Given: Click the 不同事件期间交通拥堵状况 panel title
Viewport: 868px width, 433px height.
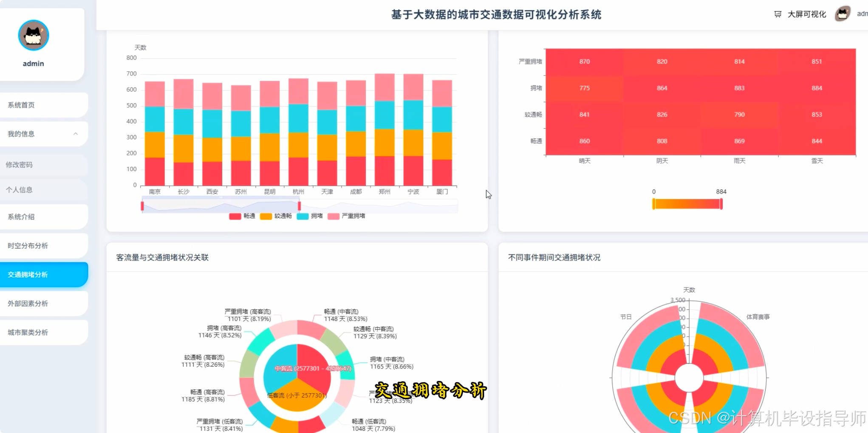Looking at the screenshot, I should (554, 258).
